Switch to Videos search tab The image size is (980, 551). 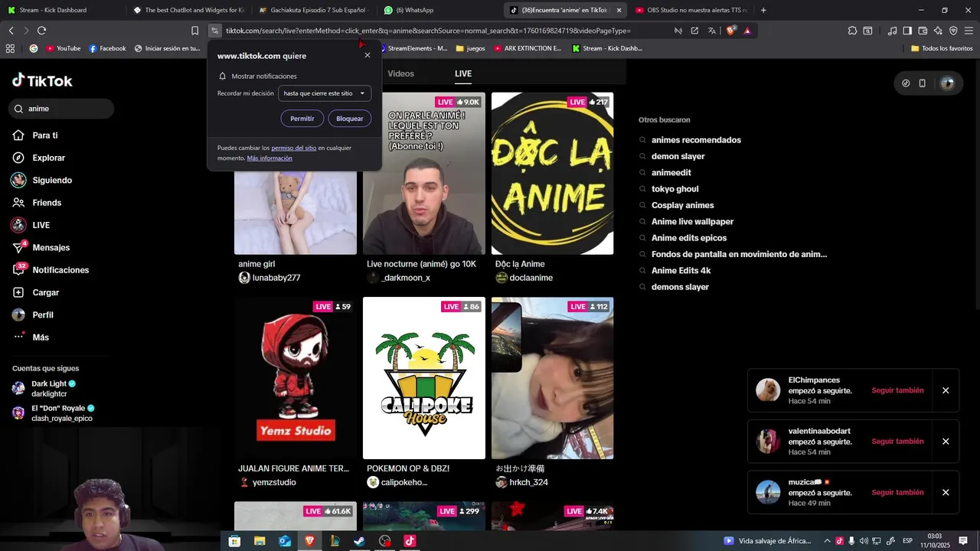click(x=400, y=73)
